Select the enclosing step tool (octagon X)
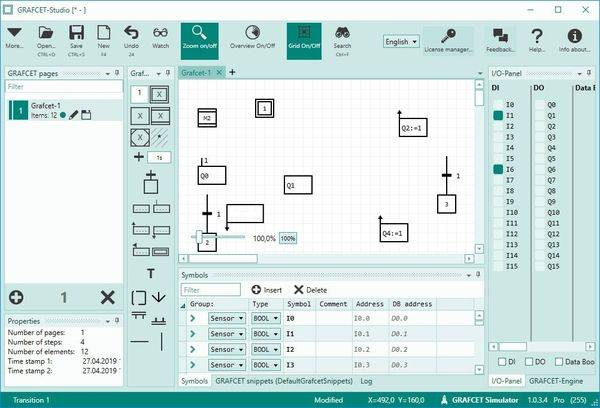This screenshot has height=408, width=600. [140, 137]
